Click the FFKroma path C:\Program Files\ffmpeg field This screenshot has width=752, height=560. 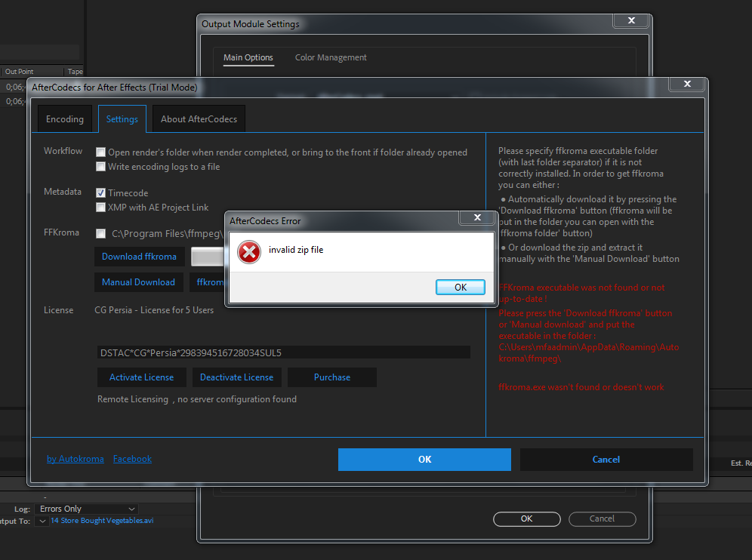click(x=168, y=233)
